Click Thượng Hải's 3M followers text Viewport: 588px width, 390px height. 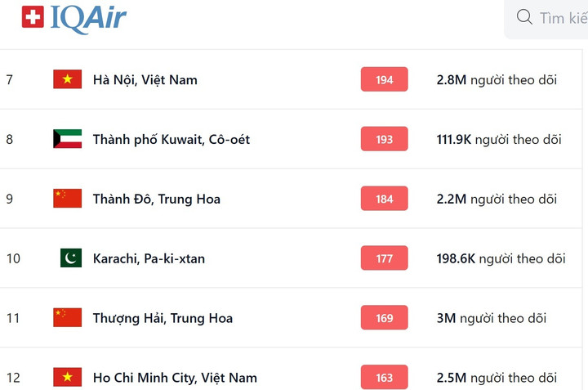click(x=492, y=319)
